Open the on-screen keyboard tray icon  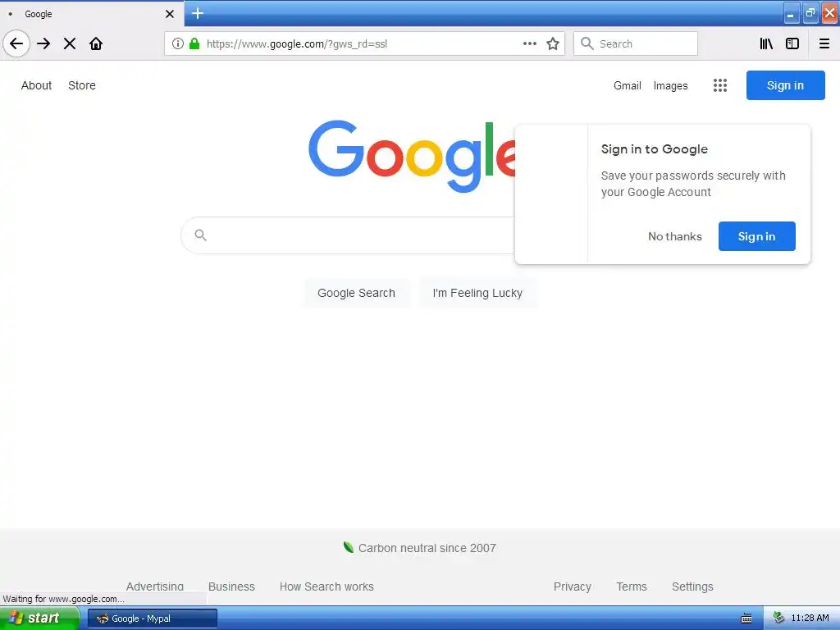click(746, 619)
